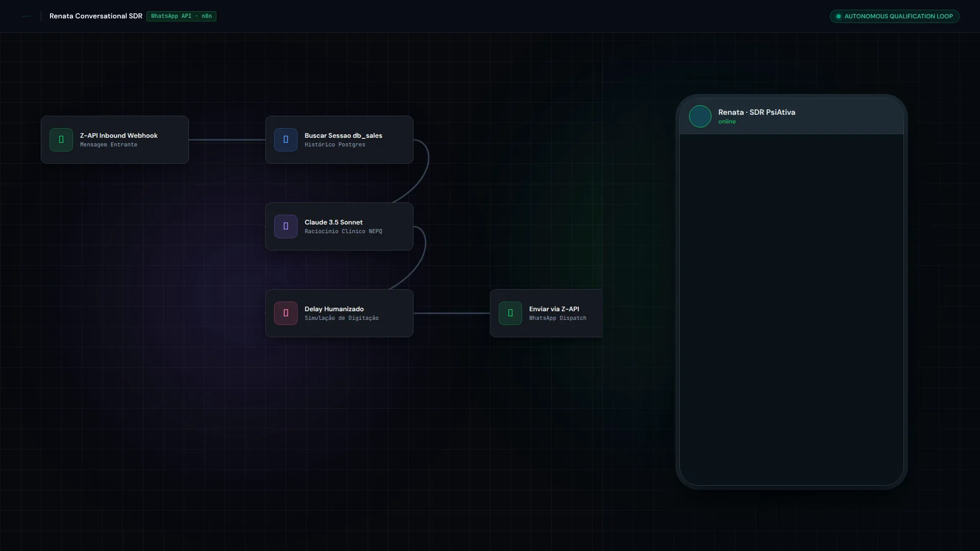
Task: Click the Renata · SDR PsiAtiva chat name
Action: (757, 112)
